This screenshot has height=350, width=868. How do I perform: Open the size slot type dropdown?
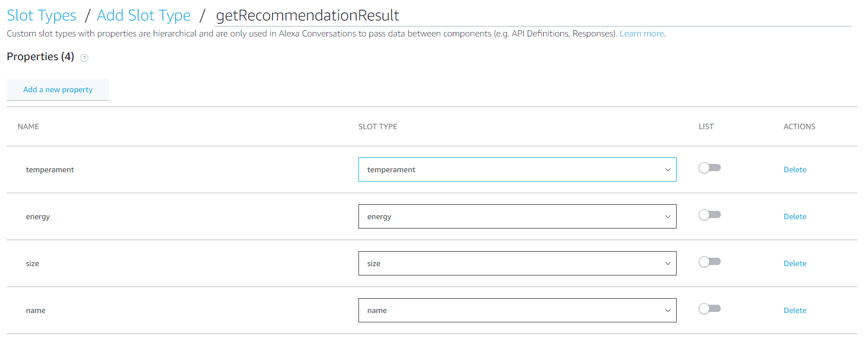(x=517, y=263)
